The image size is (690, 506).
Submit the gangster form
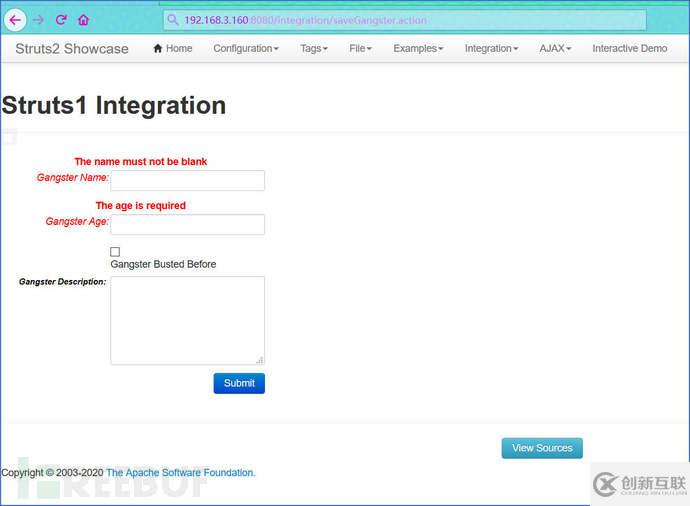coord(239,383)
